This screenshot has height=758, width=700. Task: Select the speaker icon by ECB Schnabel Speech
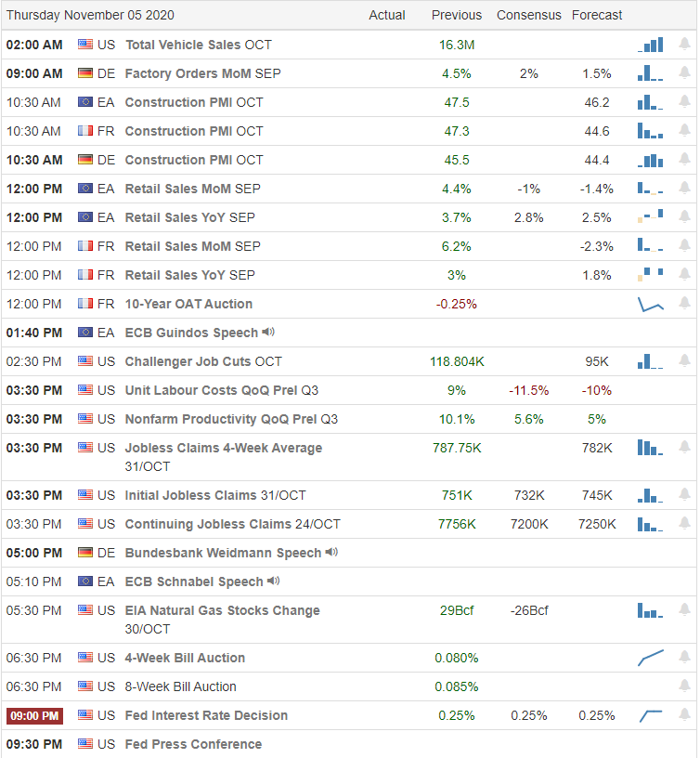click(x=274, y=582)
